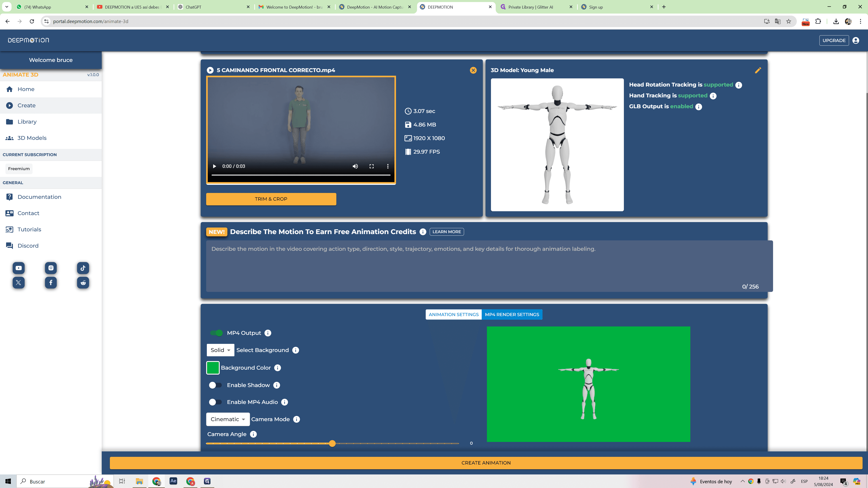The image size is (868, 488).
Task: Mute the video preview volume
Action: (x=355, y=166)
